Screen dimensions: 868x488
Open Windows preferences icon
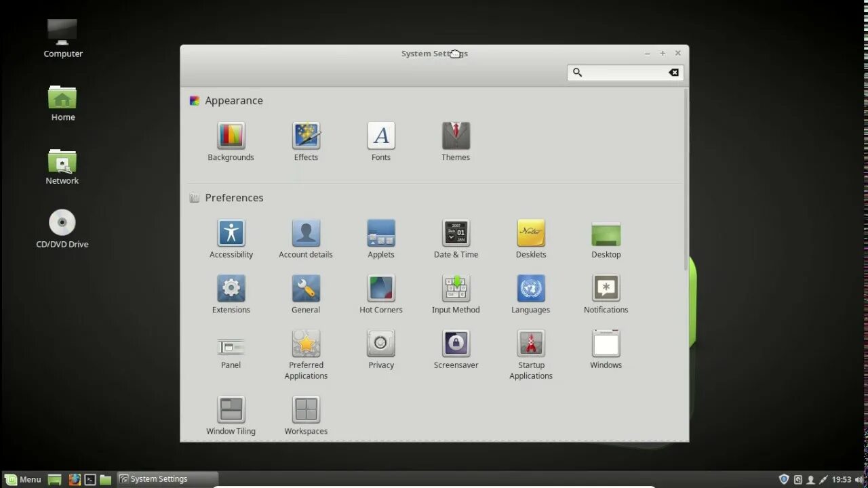coord(606,344)
